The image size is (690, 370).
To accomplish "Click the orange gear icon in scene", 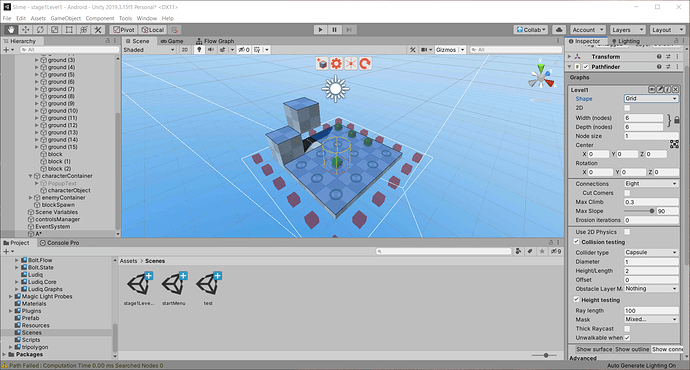I will click(x=336, y=63).
